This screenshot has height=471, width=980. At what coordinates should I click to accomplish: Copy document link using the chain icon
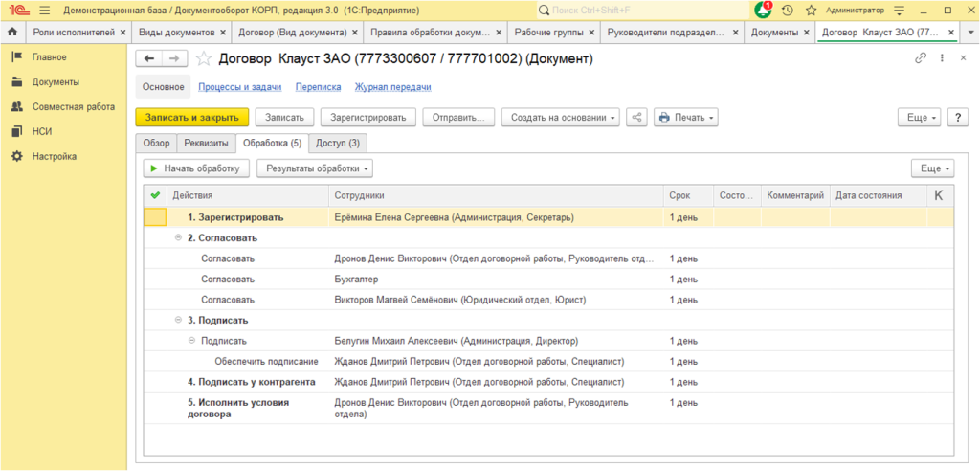[x=921, y=58]
